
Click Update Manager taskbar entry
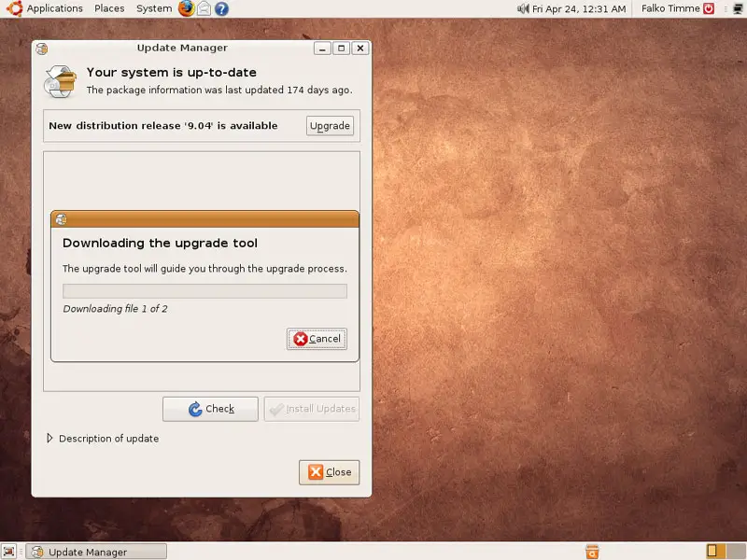tap(96, 552)
